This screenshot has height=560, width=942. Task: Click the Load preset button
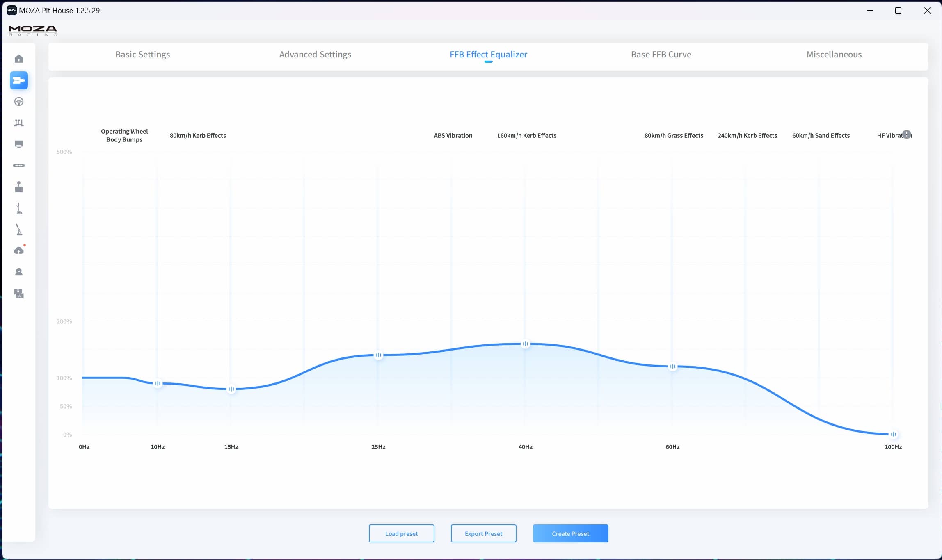tap(401, 533)
